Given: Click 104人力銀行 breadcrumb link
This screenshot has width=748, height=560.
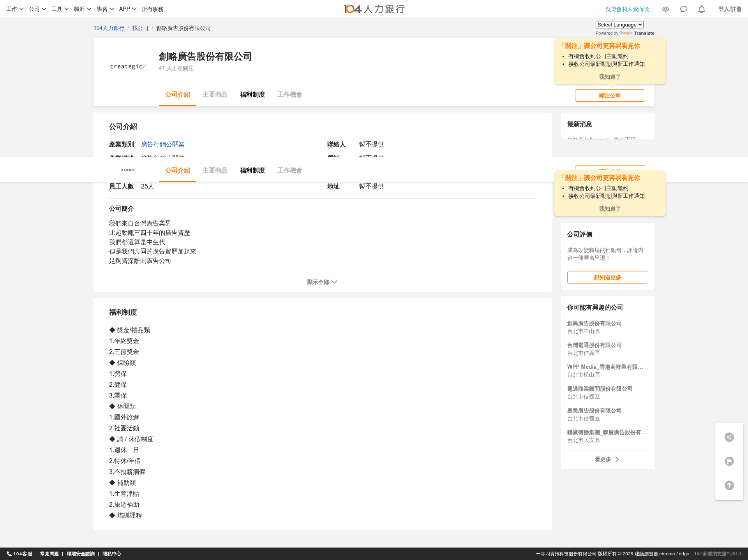Looking at the screenshot, I should [109, 28].
